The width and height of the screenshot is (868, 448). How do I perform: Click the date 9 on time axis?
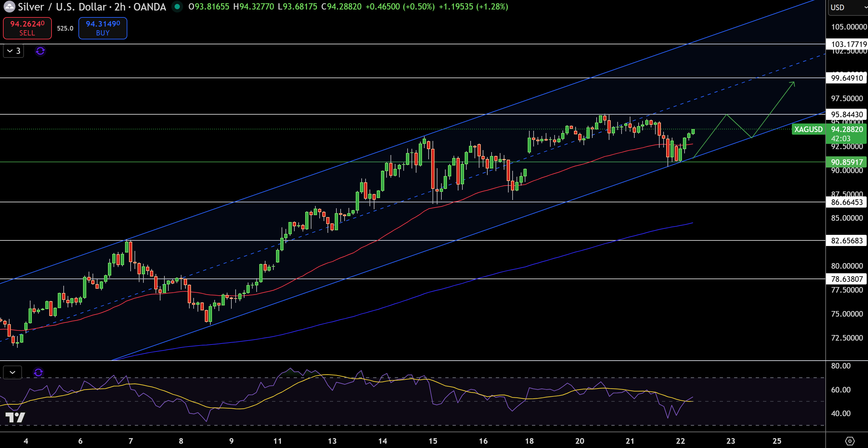pyautogui.click(x=231, y=441)
